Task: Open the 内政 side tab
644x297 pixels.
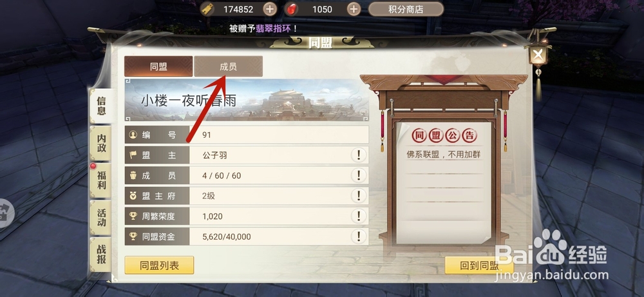Action: 101,144
